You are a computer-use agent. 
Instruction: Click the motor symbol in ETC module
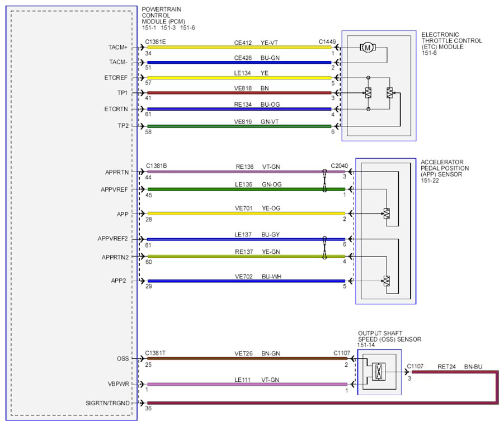tap(368, 48)
